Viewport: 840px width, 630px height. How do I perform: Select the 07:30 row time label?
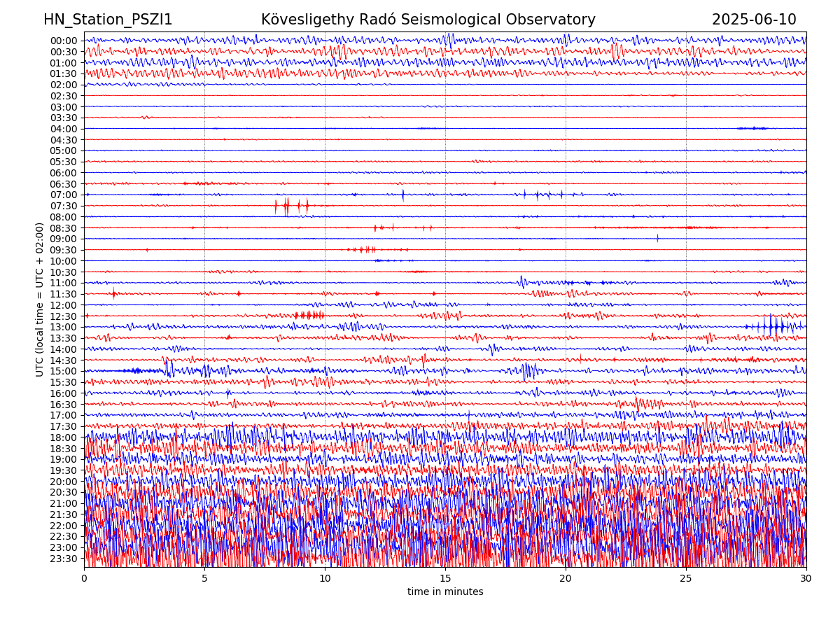pos(64,206)
